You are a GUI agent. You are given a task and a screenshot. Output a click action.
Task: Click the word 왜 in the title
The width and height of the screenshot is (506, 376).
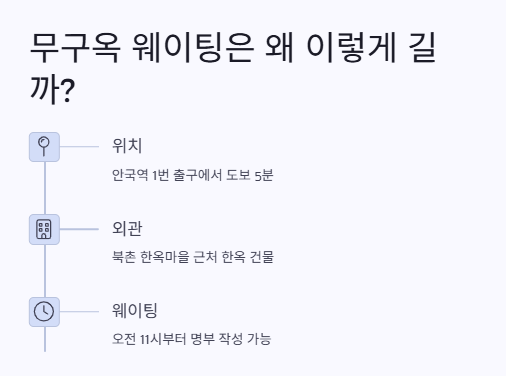[279, 48]
